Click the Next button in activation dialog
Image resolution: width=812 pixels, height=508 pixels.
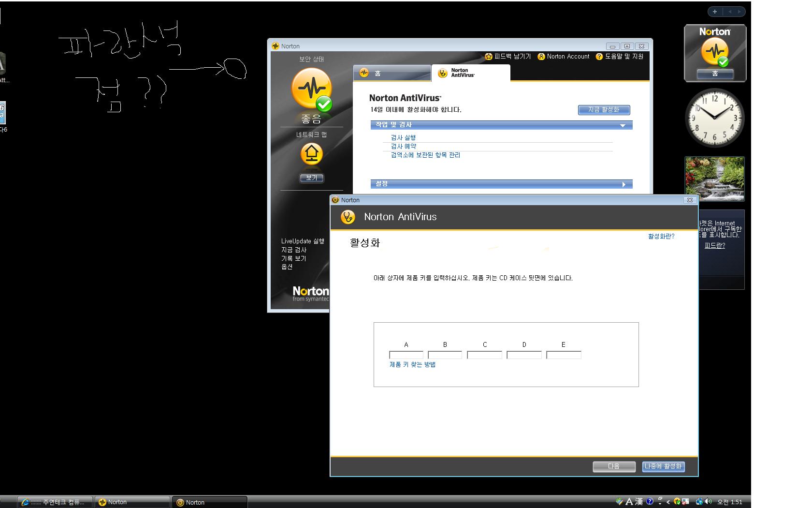614,466
